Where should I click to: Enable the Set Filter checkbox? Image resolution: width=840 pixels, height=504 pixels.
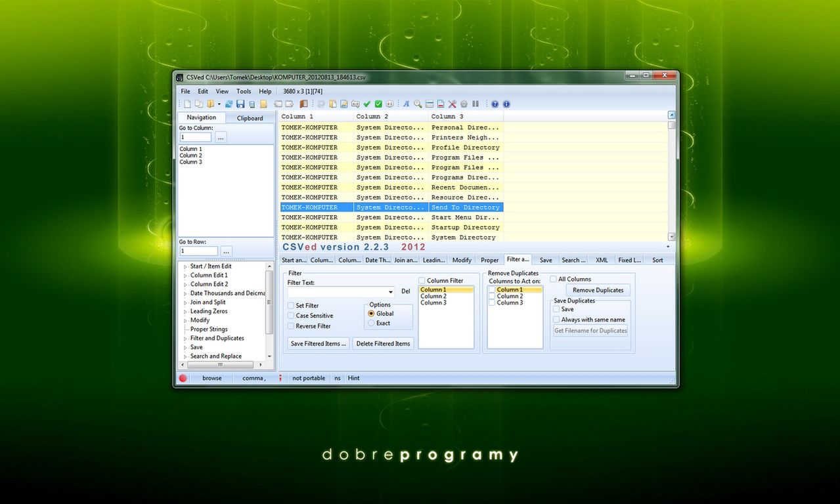(291, 306)
